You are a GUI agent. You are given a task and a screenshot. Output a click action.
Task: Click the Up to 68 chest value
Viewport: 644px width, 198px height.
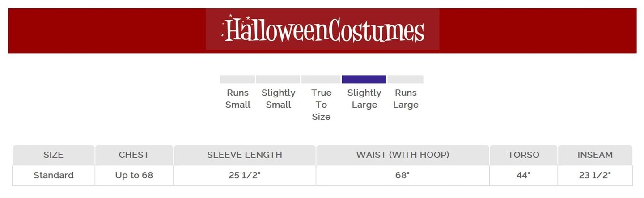tap(134, 175)
